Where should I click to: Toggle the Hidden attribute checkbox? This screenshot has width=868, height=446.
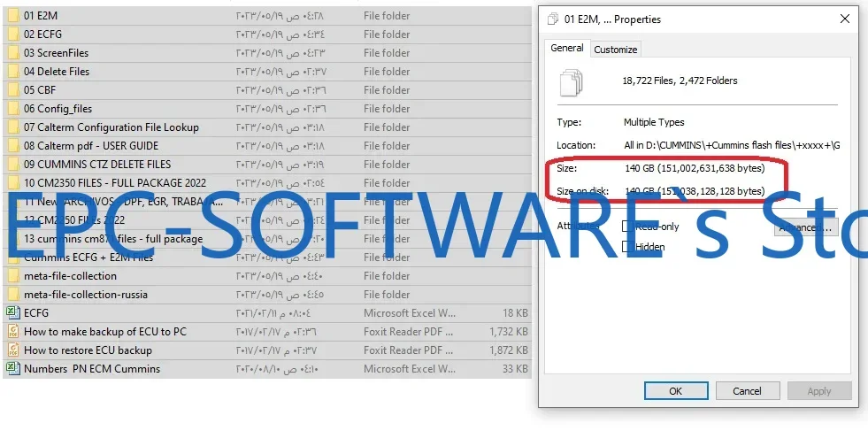click(627, 247)
